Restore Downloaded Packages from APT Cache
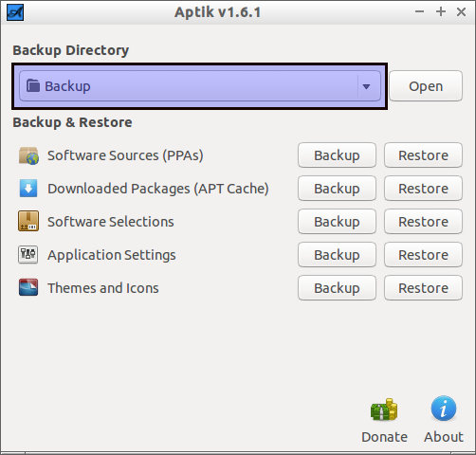Screen dimensions: 476x455 (x=423, y=189)
